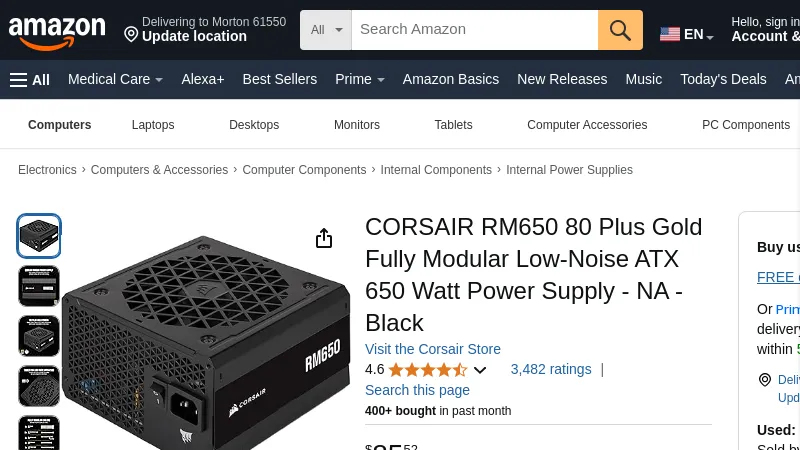The image size is (800, 450).
Task: Click the orange search magnifier button
Action: (620, 30)
